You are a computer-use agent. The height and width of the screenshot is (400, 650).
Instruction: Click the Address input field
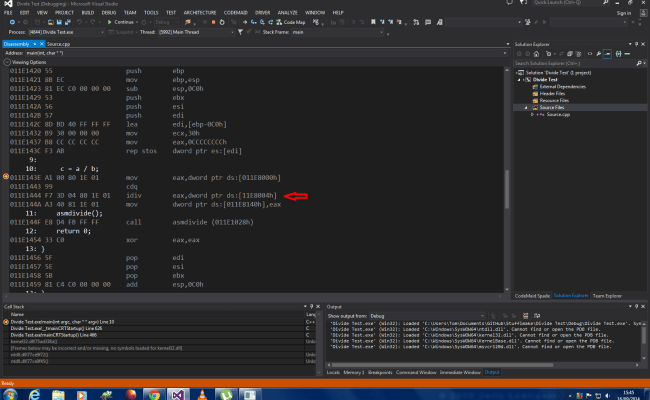(264, 53)
